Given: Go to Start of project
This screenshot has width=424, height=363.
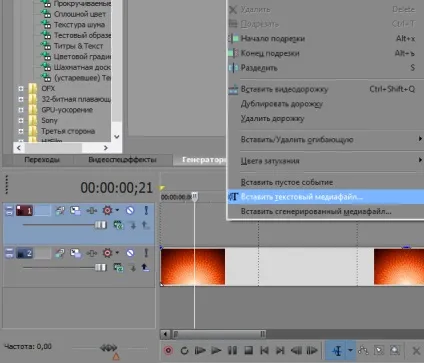Looking at the screenshot, I should (264, 350).
